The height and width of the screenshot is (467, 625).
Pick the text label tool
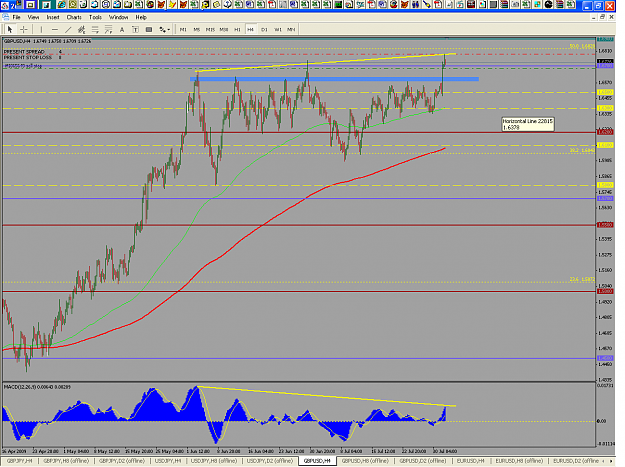pyautogui.click(x=136, y=29)
